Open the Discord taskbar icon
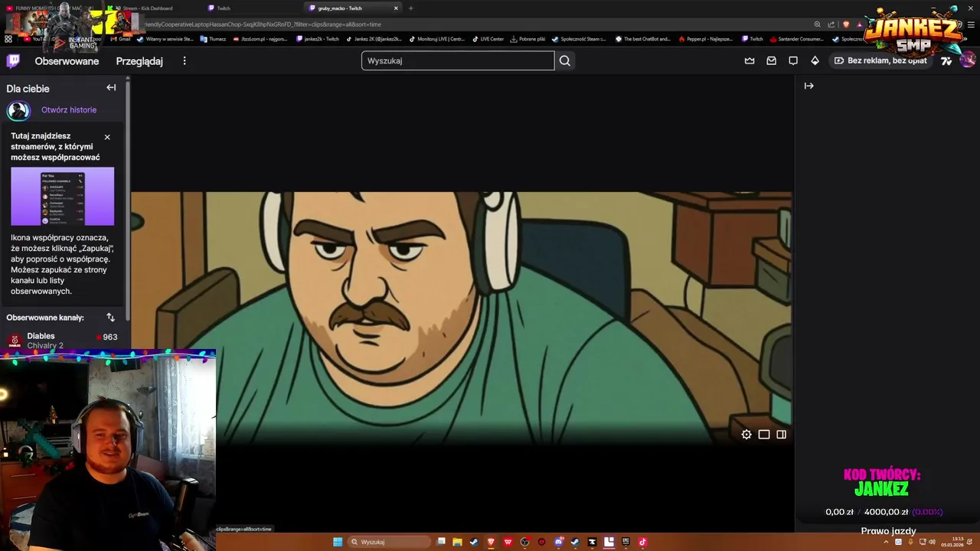Image resolution: width=980 pixels, height=551 pixels. [x=558, y=542]
